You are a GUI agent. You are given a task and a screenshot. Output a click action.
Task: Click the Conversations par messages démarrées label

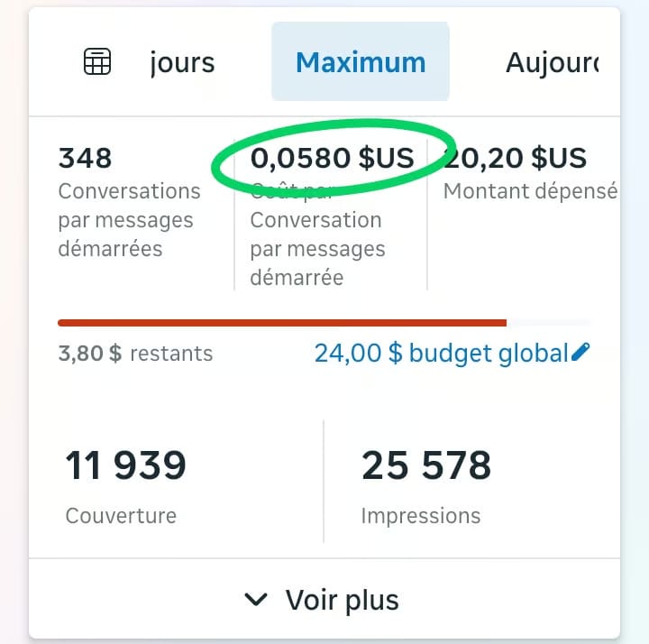(129, 220)
